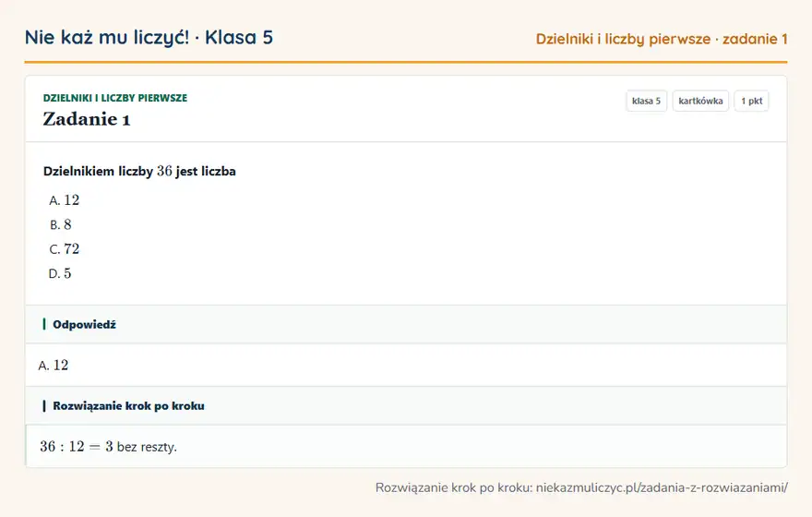
Task: Click the 'Nie każ mu liczyć! · Klasa 5' title
Action: point(149,38)
